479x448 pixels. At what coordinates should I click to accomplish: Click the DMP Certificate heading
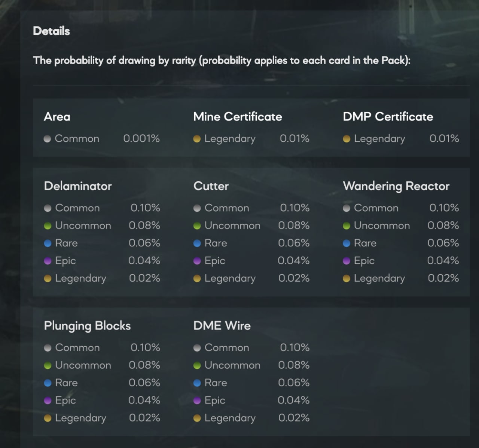388,117
